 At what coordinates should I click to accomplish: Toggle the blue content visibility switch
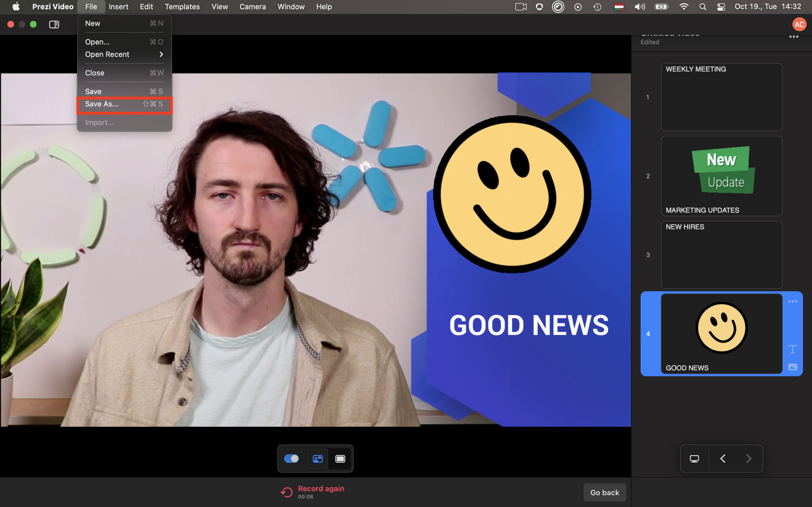coord(291,458)
